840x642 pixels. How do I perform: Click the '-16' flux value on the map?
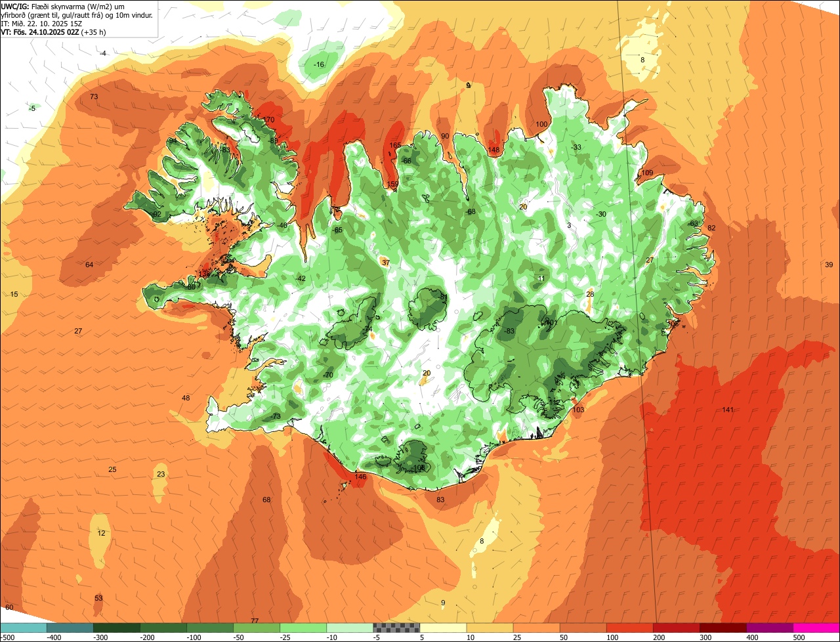point(319,64)
